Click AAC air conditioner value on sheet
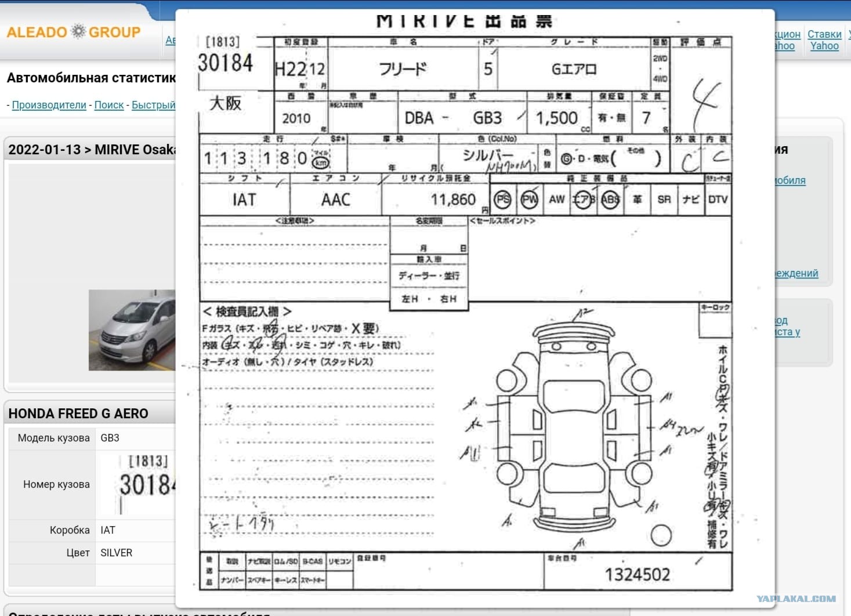The width and height of the screenshot is (851, 616). 336,200
